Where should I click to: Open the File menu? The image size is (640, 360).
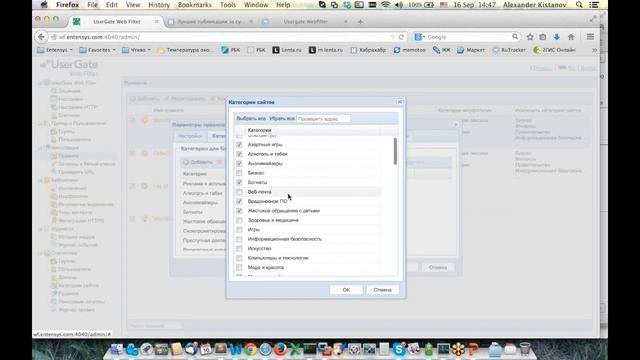tap(93, 5)
